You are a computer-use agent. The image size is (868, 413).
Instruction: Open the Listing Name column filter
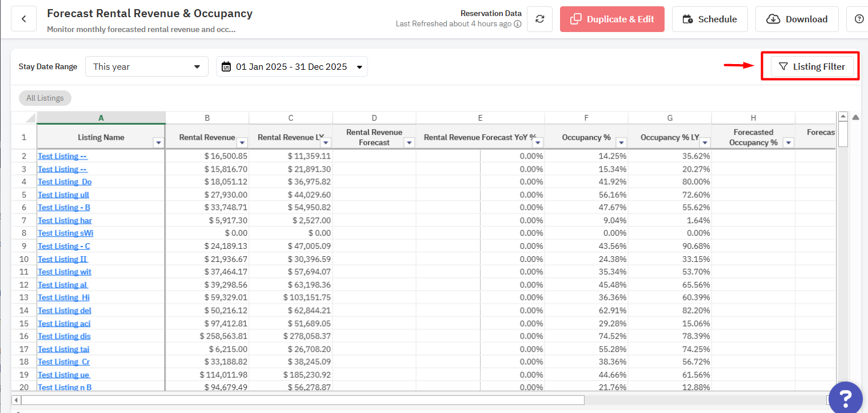click(158, 143)
